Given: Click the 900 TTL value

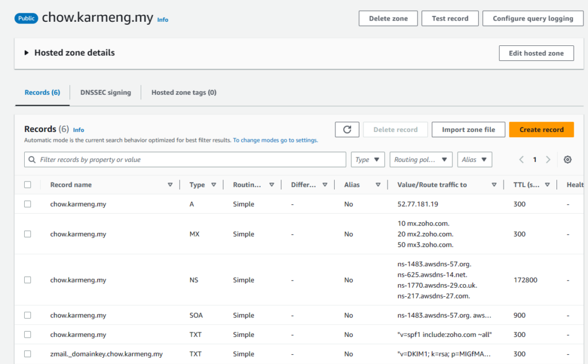Looking at the screenshot, I should click(519, 315).
